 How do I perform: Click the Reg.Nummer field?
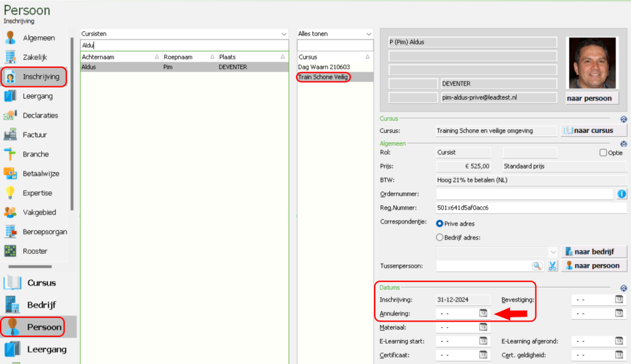(531, 208)
